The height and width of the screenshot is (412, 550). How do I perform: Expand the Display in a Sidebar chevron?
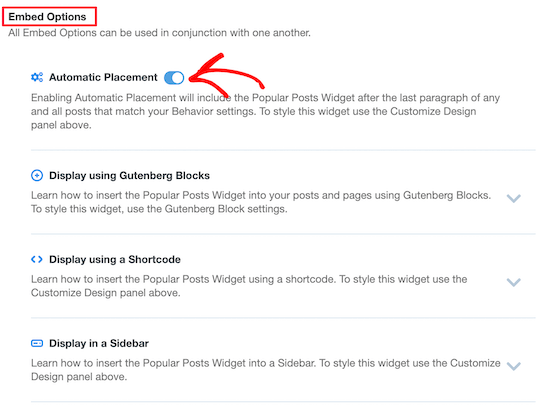click(514, 366)
